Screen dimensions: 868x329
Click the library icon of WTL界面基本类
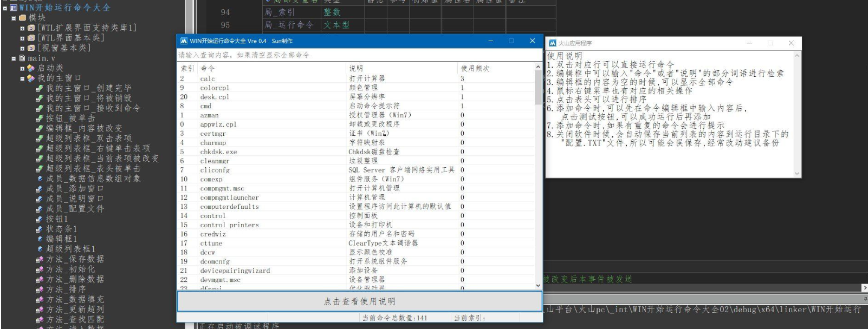coord(31,38)
